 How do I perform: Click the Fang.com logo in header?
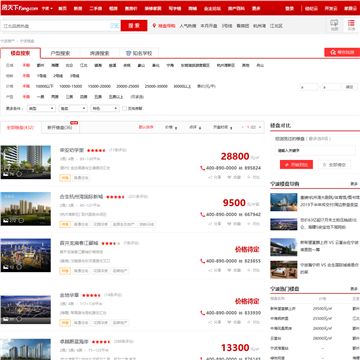19,8
